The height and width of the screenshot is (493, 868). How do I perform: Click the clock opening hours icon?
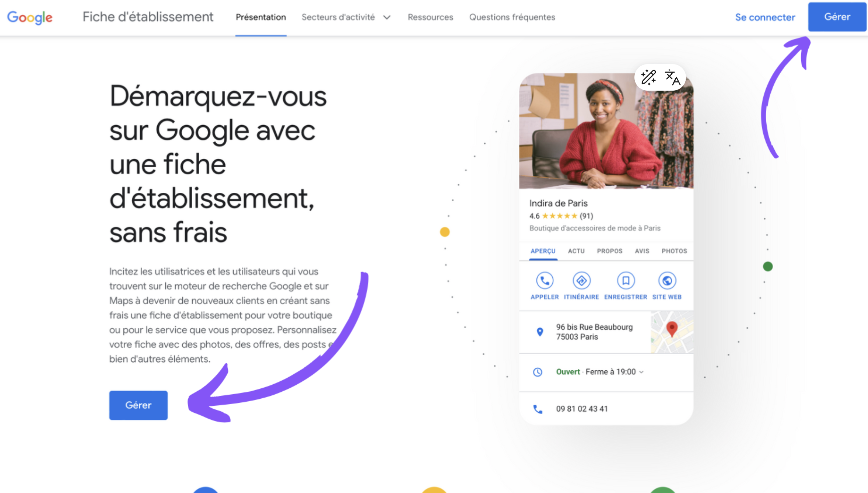[538, 372]
